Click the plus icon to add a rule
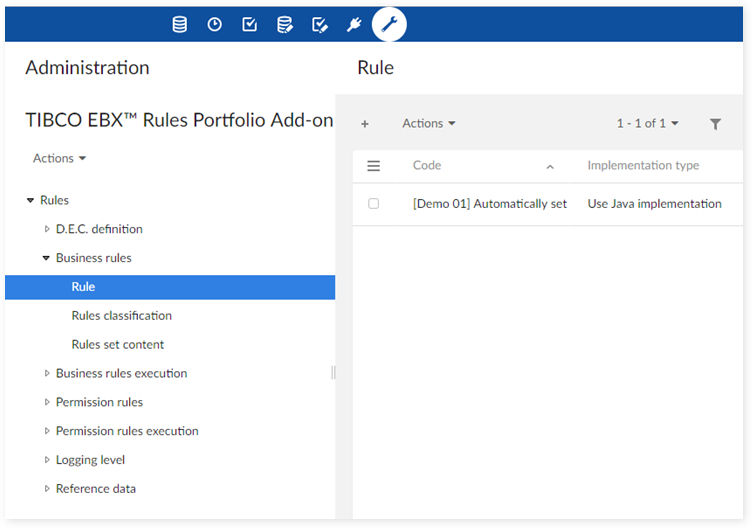 (365, 124)
